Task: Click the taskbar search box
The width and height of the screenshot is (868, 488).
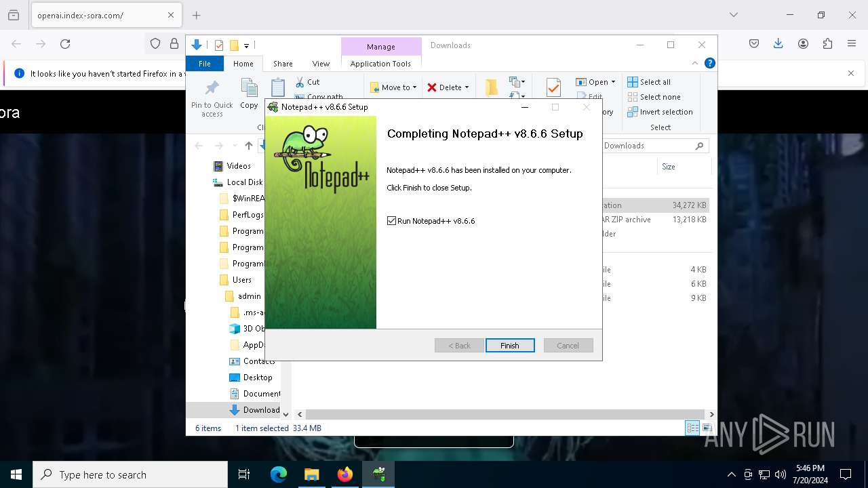Action: [130, 474]
